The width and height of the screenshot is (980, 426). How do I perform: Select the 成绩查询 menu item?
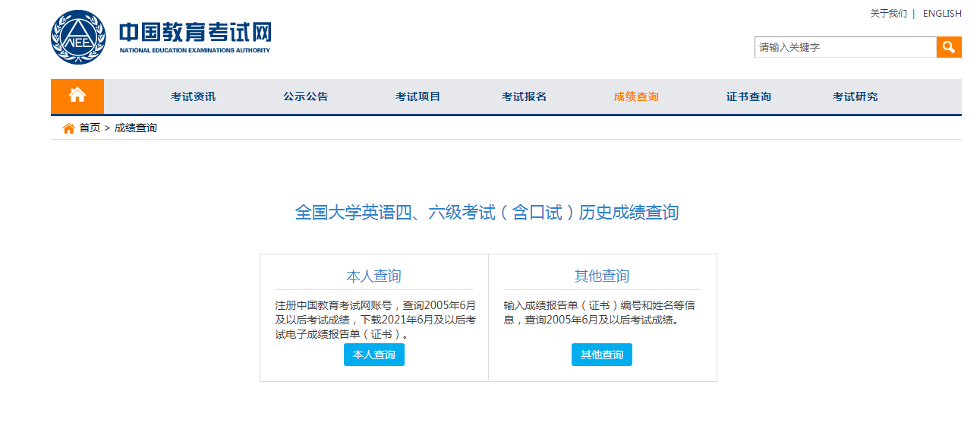[636, 96]
